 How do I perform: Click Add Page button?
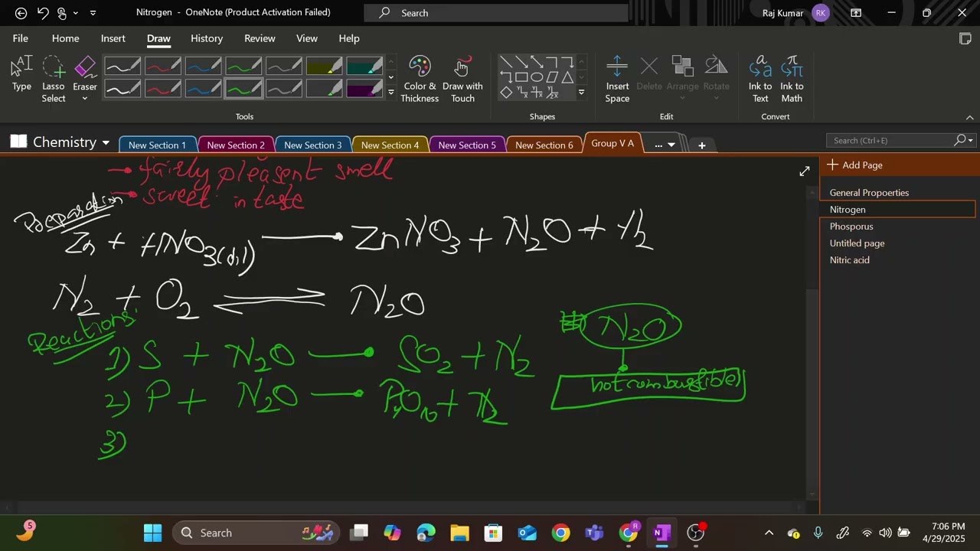tap(855, 165)
